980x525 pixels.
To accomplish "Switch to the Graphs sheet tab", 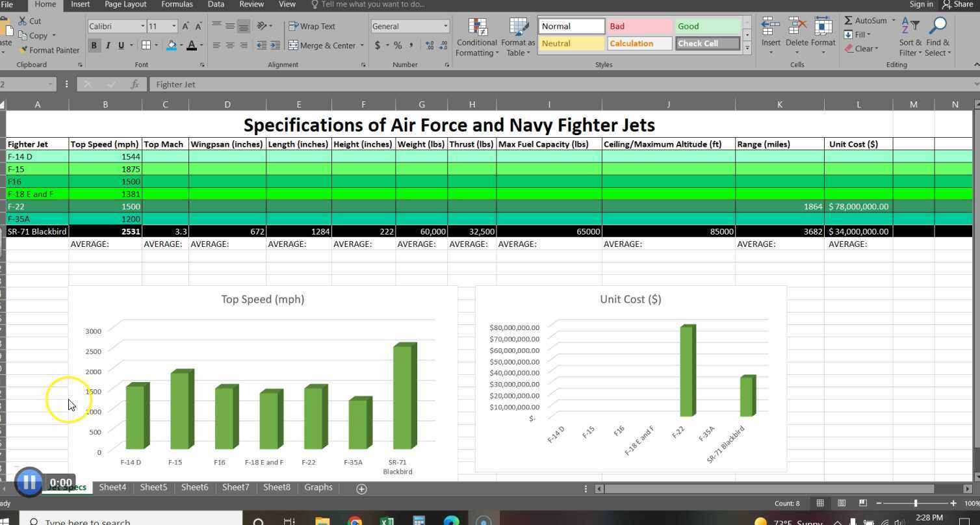I will (318, 487).
